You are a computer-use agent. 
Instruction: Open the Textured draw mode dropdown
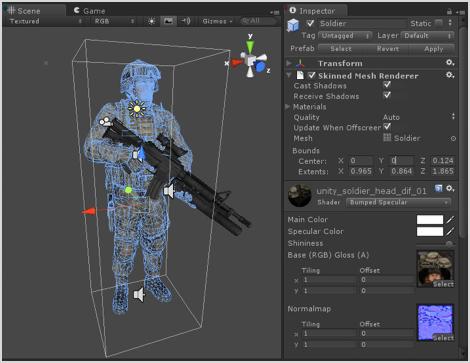coord(45,21)
